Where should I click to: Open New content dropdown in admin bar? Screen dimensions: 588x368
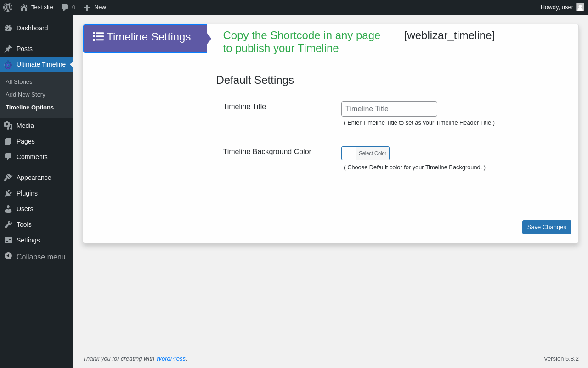pyautogui.click(x=95, y=7)
